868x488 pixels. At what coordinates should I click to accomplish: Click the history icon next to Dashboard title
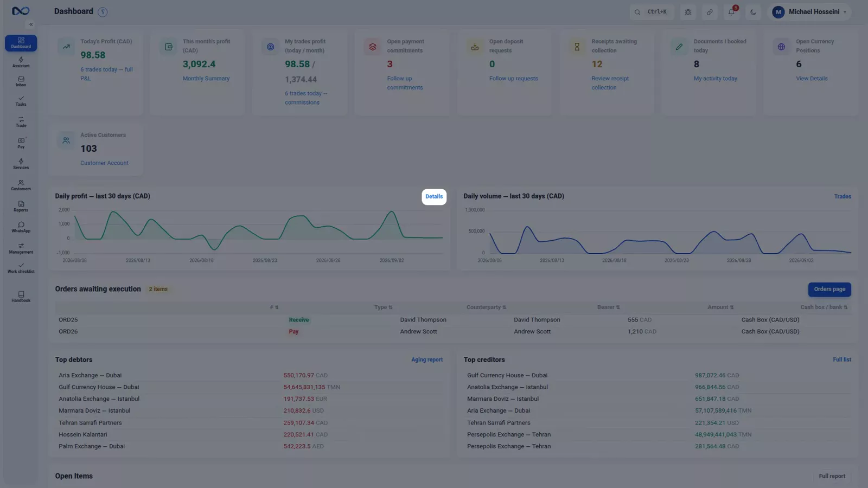tap(103, 12)
